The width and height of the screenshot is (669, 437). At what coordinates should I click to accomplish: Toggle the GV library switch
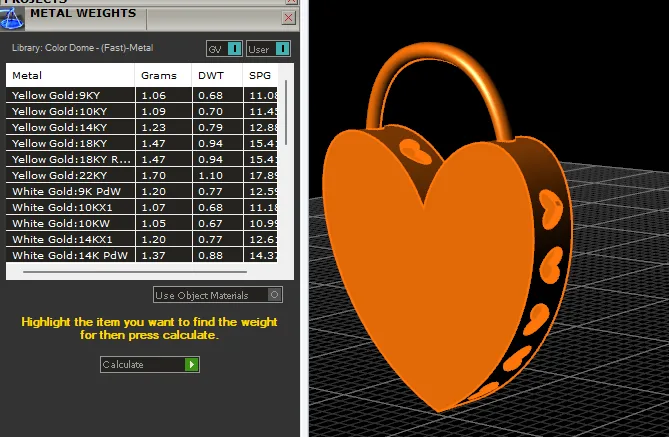(x=224, y=49)
